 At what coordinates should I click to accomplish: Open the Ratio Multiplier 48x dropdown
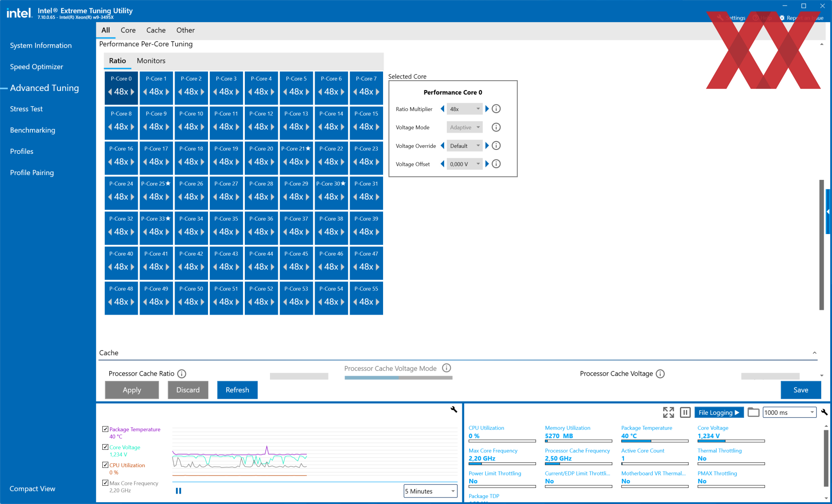pyautogui.click(x=465, y=109)
